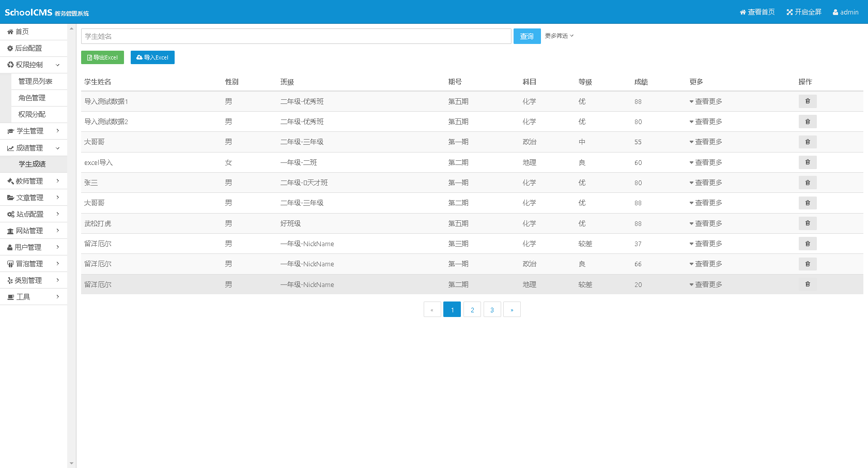Click the 查询 search button
Viewport: 868px width, 468px height.
tap(526, 36)
